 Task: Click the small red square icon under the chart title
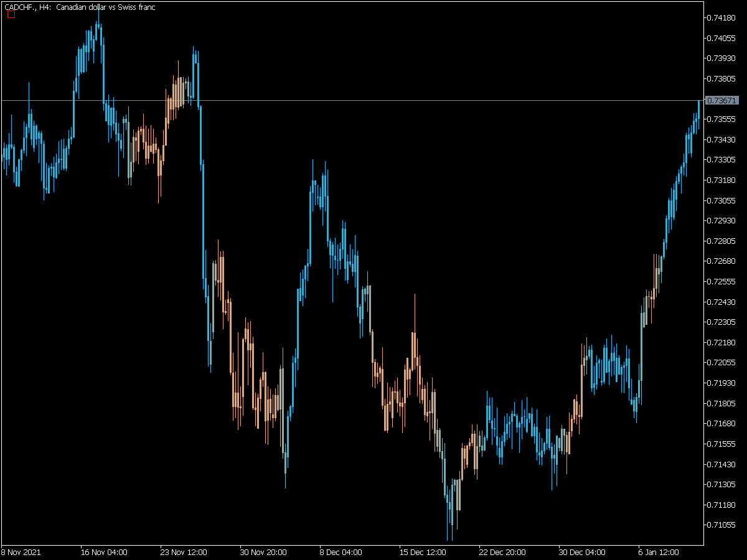[x=11, y=14]
